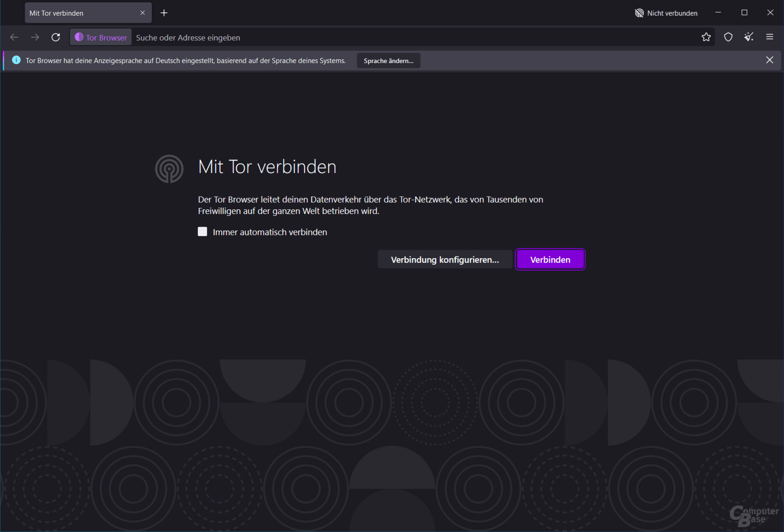Open the security level shield icon

(x=728, y=37)
